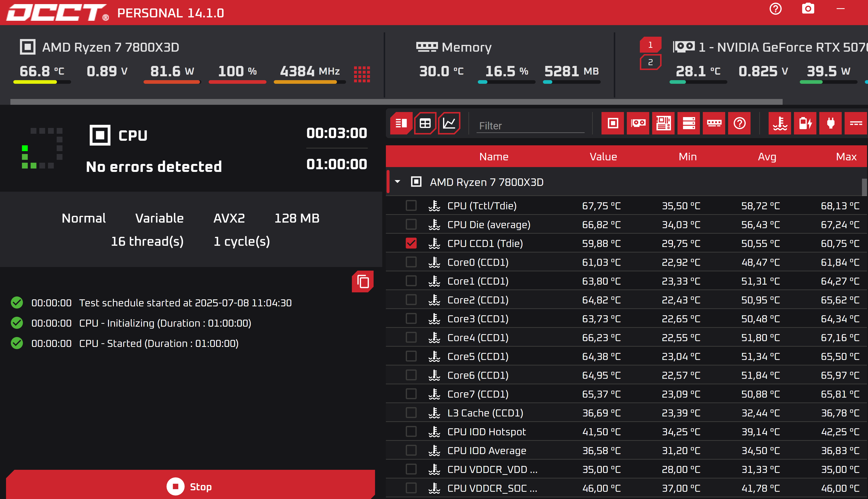Image resolution: width=868 pixels, height=499 pixels.
Task: Click the CPU temperature bar under 66.8 °C
Action: 42,82
